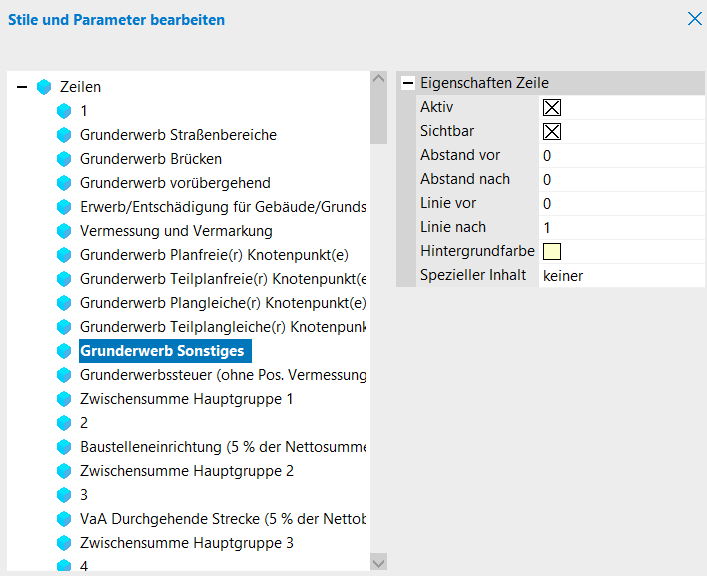Image resolution: width=707 pixels, height=576 pixels.
Task: Click the tree scrollbar down arrow
Action: pyautogui.click(x=378, y=563)
